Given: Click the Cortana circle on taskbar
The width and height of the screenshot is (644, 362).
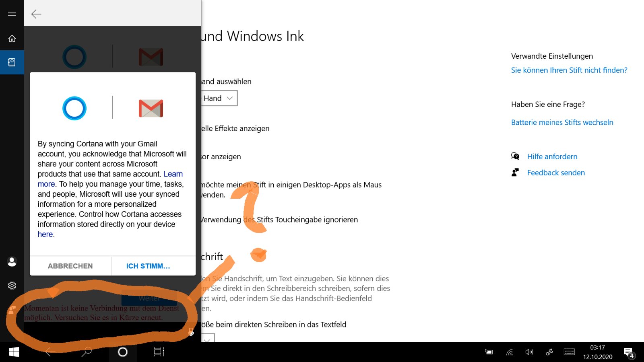Looking at the screenshot, I should point(123,352).
